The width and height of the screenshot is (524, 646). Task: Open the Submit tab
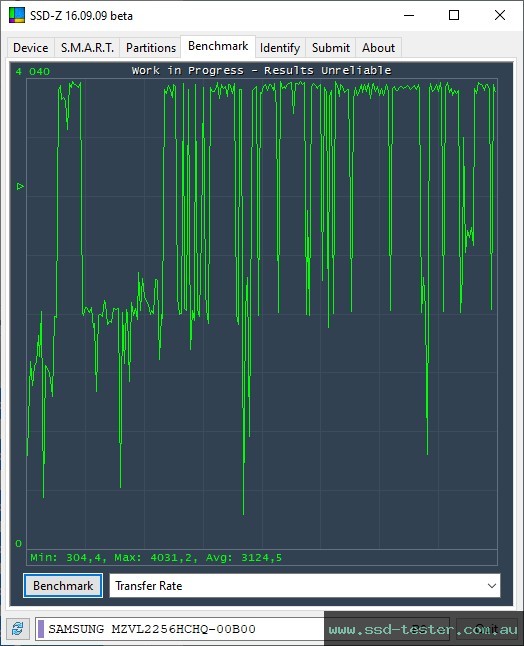(331, 48)
